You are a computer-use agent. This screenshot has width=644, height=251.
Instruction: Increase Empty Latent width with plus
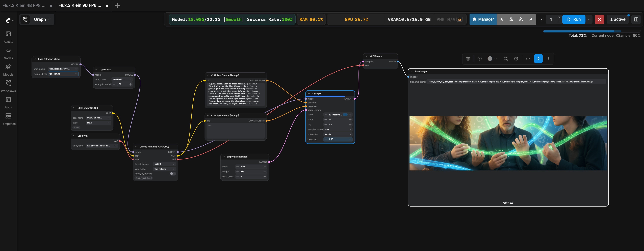[265, 167]
